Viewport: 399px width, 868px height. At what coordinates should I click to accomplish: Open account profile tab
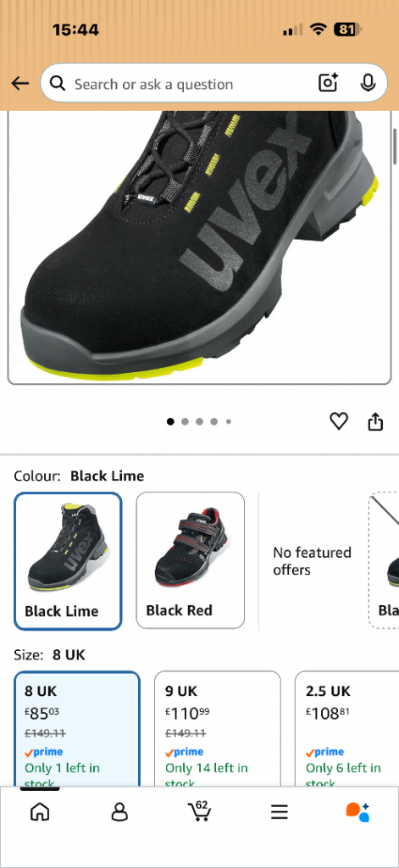[119, 812]
